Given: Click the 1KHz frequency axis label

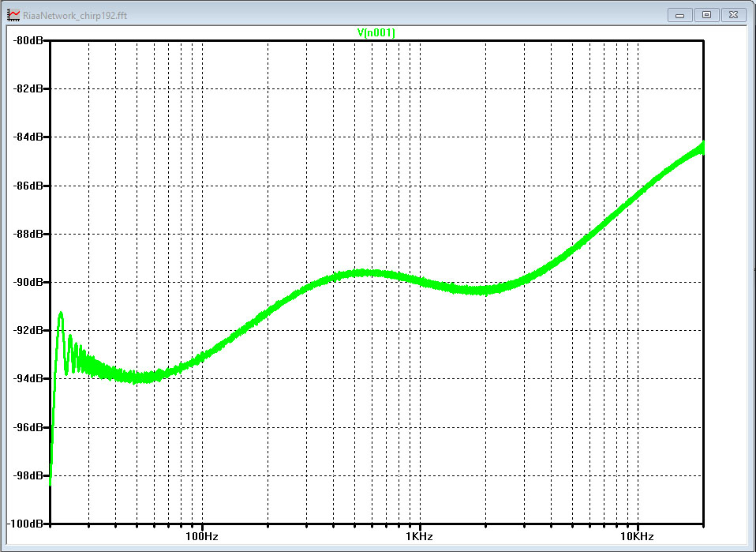Looking at the screenshot, I should tap(420, 536).
